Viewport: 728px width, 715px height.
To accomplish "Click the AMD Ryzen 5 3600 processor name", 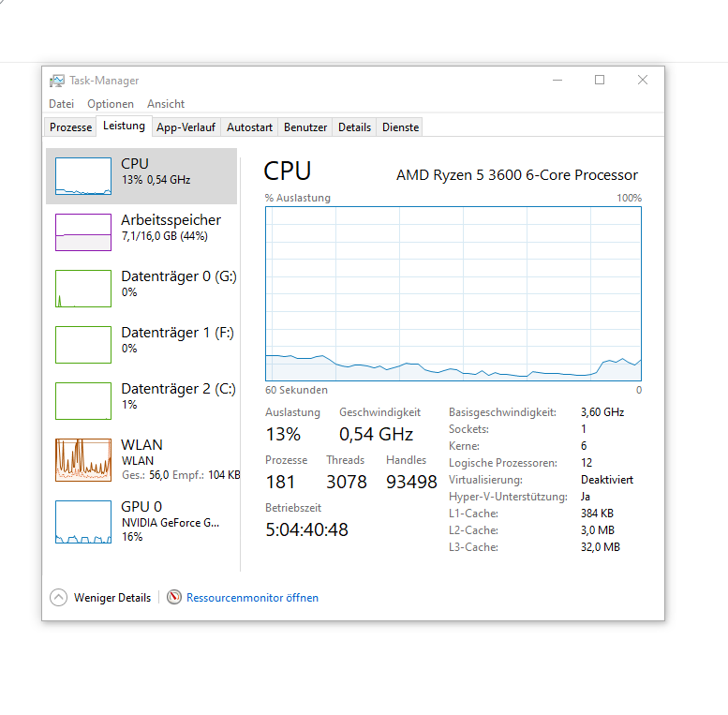I will point(517,175).
